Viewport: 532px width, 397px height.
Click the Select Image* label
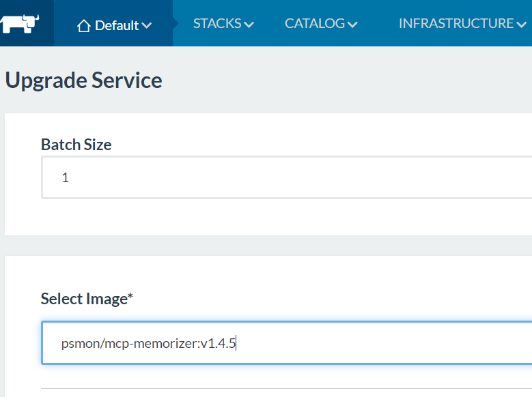click(x=86, y=299)
